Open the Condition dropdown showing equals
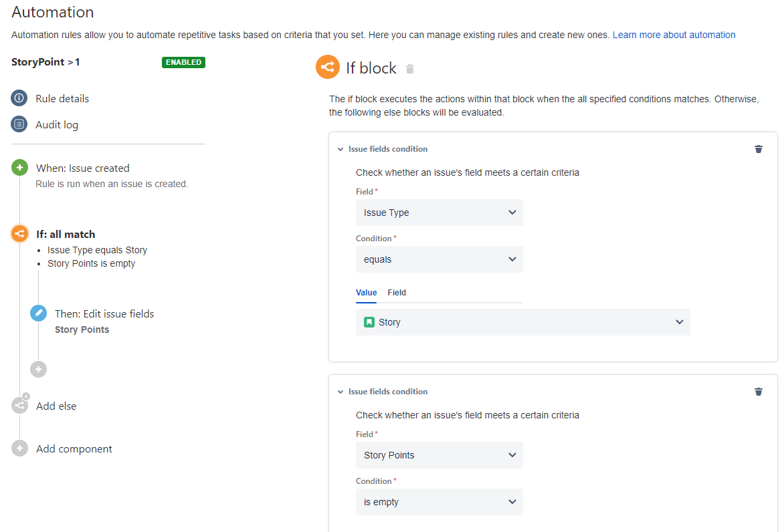784x532 pixels. pyautogui.click(x=439, y=259)
